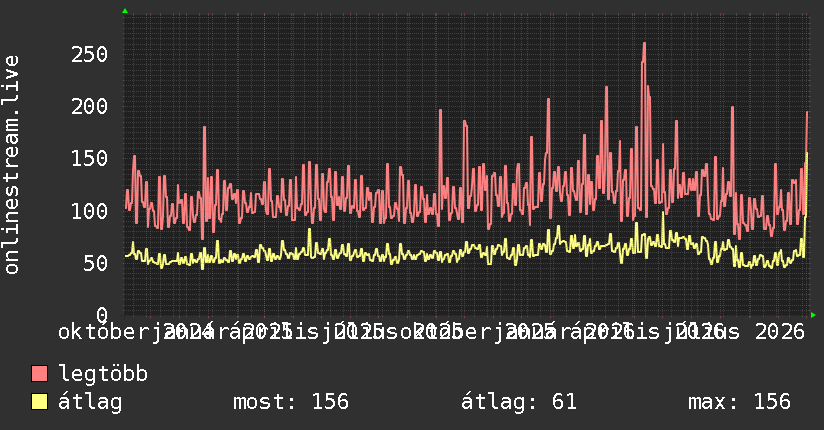Click the final 2026 x-axis label
The image size is (824, 430).
(x=780, y=332)
